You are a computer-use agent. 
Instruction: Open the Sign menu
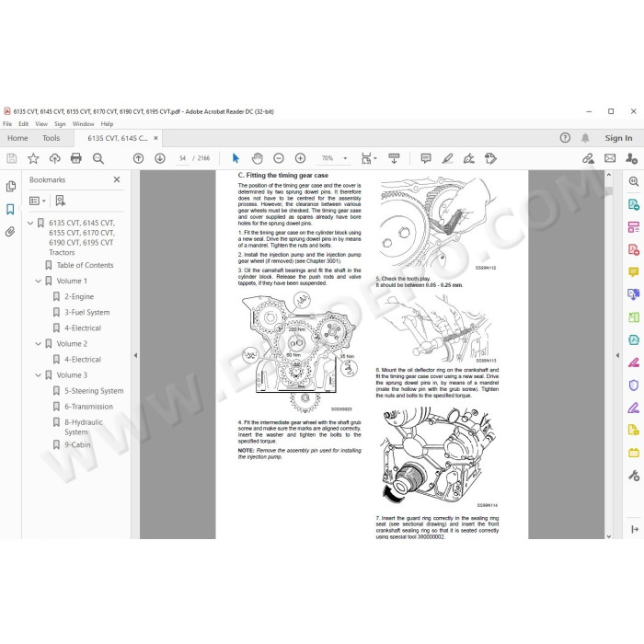coord(60,124)
